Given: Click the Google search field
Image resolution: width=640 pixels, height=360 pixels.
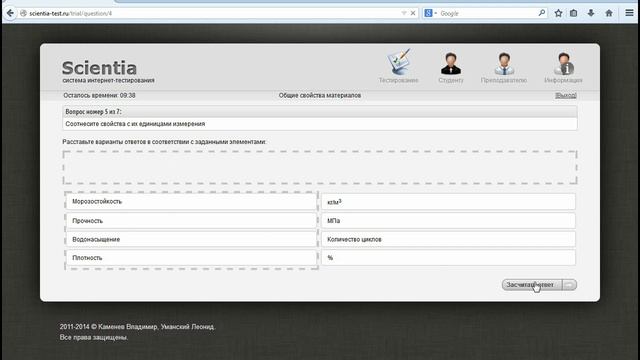Looking at the screenshot, I should point(488,13).
